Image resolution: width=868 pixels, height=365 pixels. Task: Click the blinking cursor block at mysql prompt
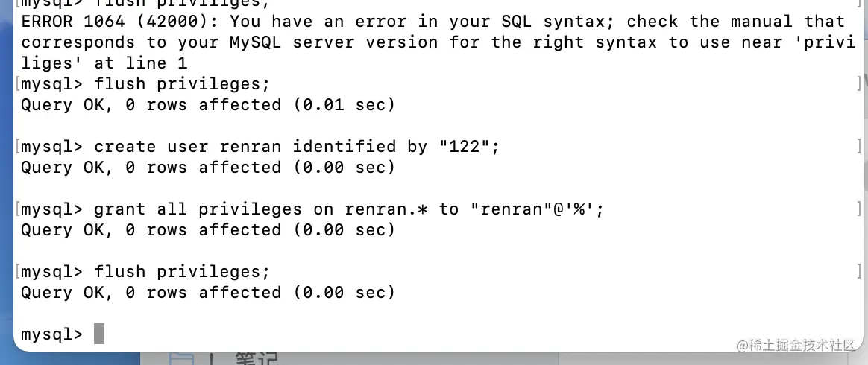[x=99, y=334]
